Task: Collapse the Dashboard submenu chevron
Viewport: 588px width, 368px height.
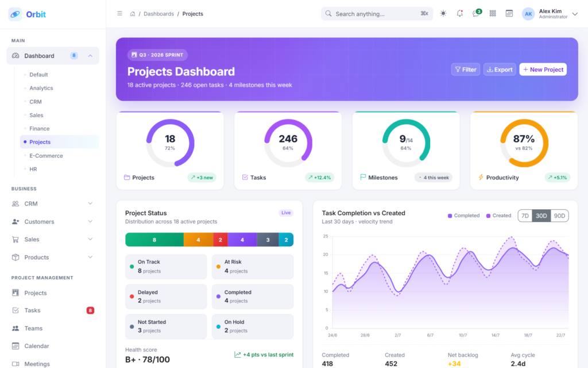Action: coord(90,56)
